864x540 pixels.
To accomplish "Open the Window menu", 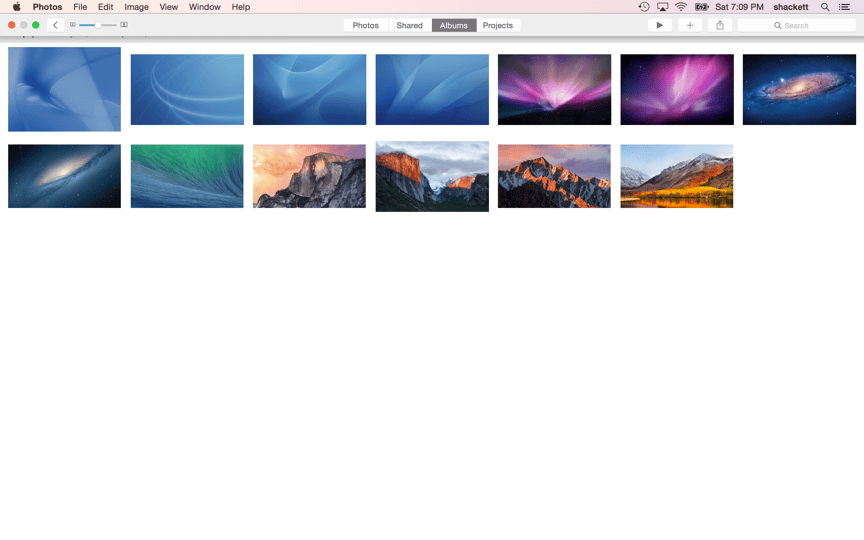I will click(204, 7).
